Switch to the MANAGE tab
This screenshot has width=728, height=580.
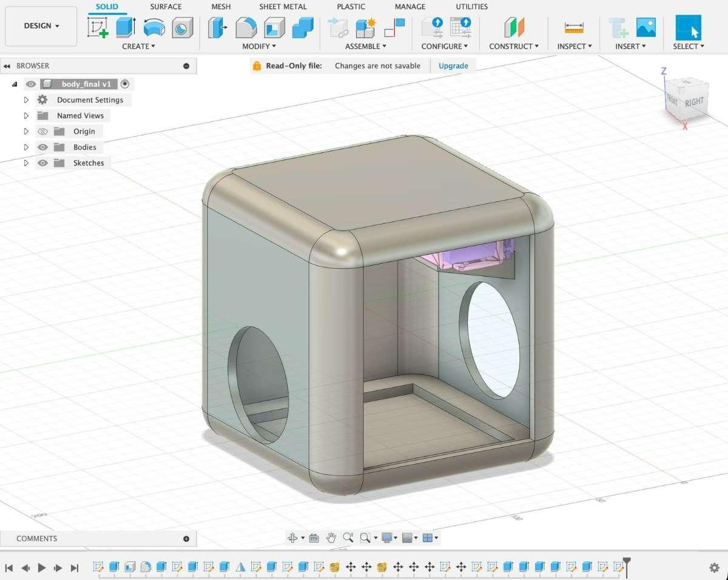point(410,7)
